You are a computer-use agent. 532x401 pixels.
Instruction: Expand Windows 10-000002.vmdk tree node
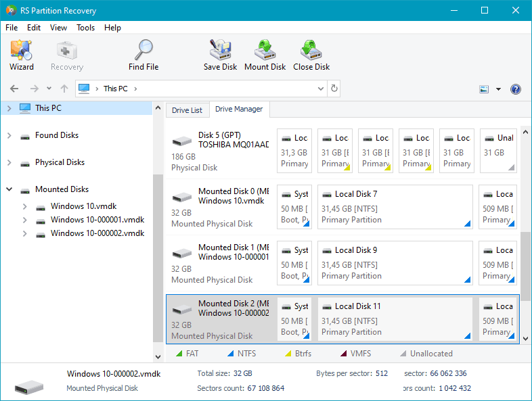[25, 233]
